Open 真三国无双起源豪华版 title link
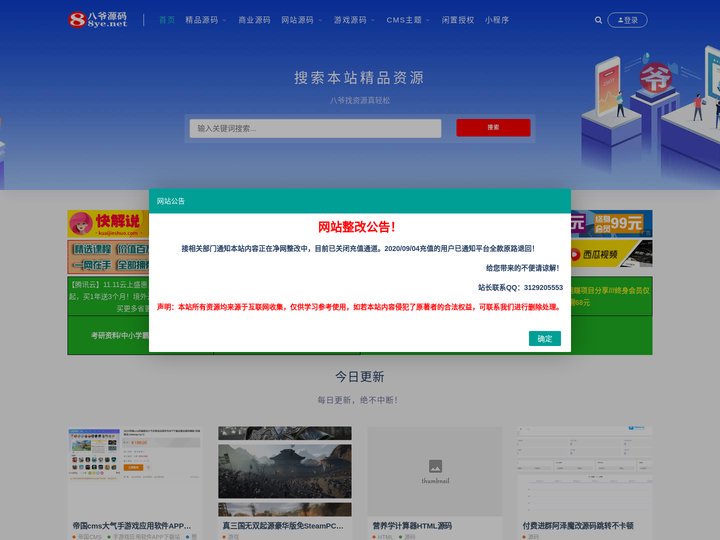This screenshot has height=540, width=720. (x=283, y=526)
